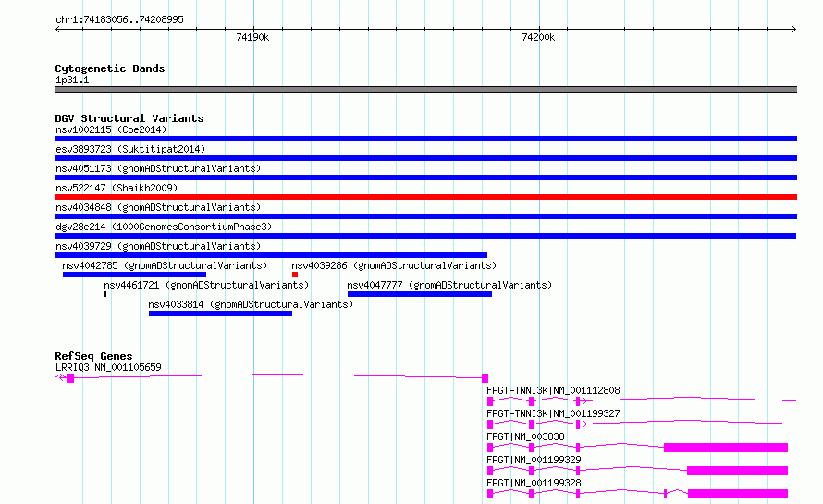Click the DGV Structural Variants track title
823x504 pixels.
(x=129, y=118)
